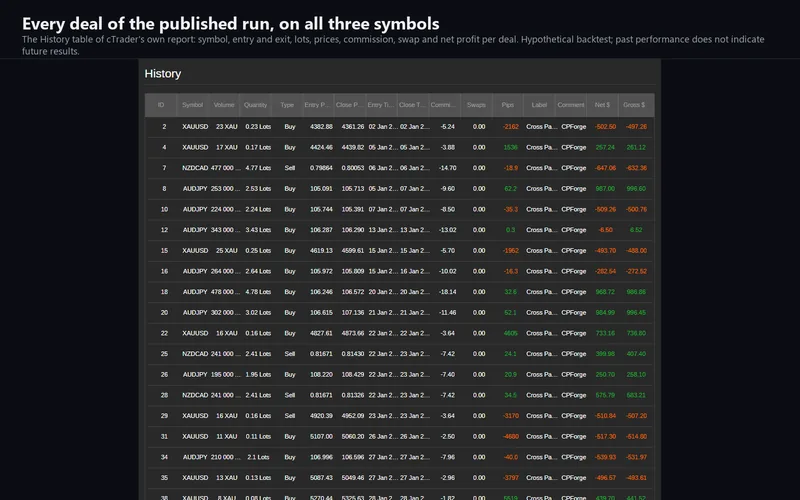Click net value 399.98
Viewport: 800px width, 500px height.
point(605,354)
